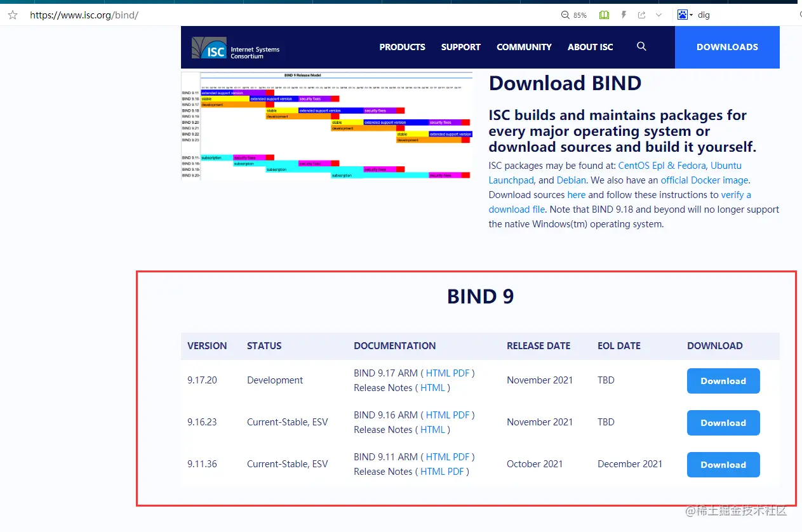Download BIND version 9.17.20
Image resolution: width=802 pixels, height=532 pixels.
(723, 381)
